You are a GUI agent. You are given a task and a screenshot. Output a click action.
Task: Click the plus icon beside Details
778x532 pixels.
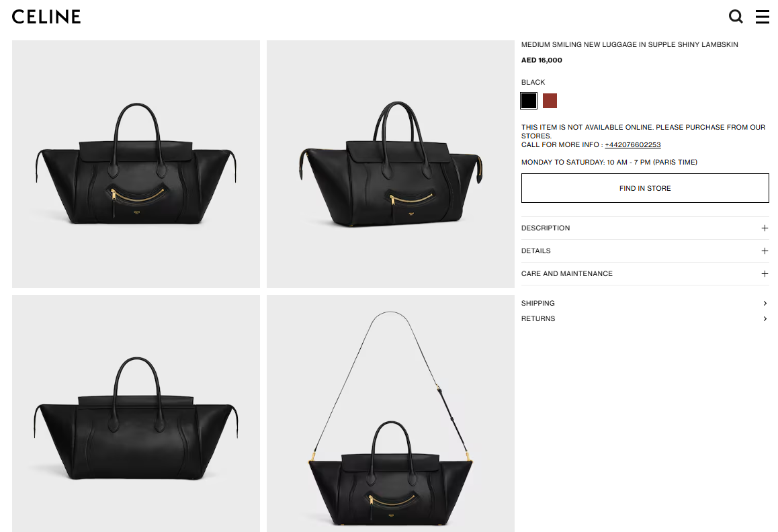(765, 251)
